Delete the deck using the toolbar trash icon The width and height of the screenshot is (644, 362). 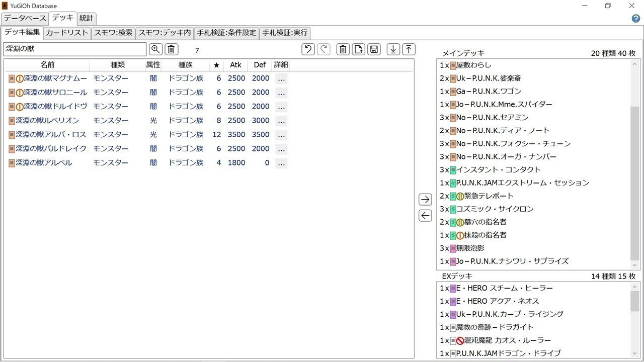(x=343, y=49)
